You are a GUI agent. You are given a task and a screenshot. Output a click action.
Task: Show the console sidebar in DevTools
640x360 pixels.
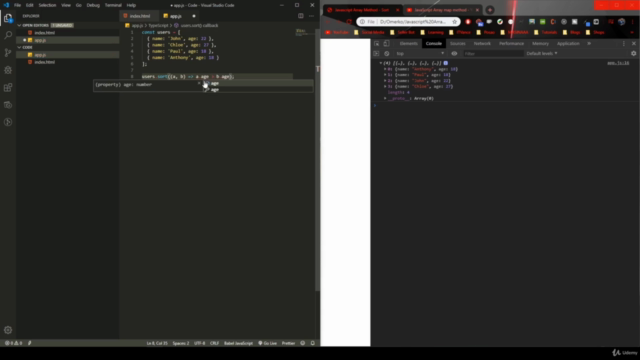coord(376,53)
